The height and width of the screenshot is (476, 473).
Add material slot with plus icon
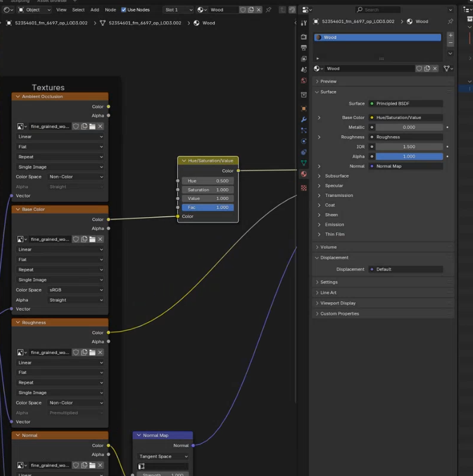450,36
